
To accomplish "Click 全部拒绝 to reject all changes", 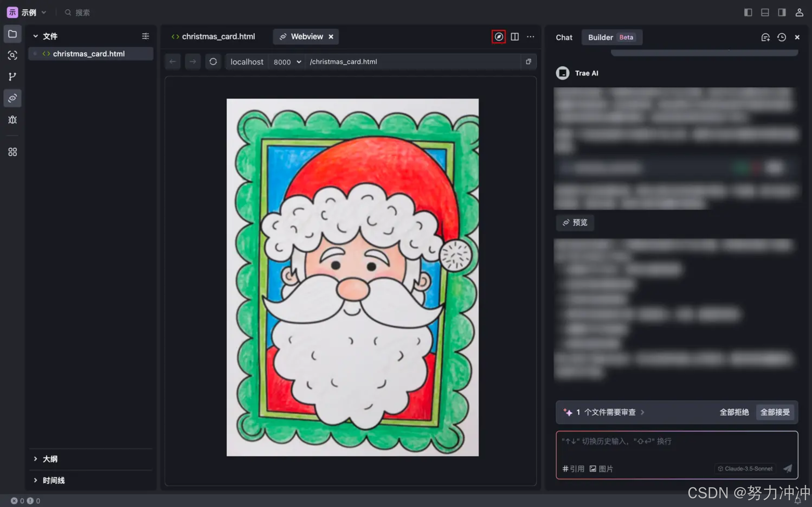I will click(734, 412).
